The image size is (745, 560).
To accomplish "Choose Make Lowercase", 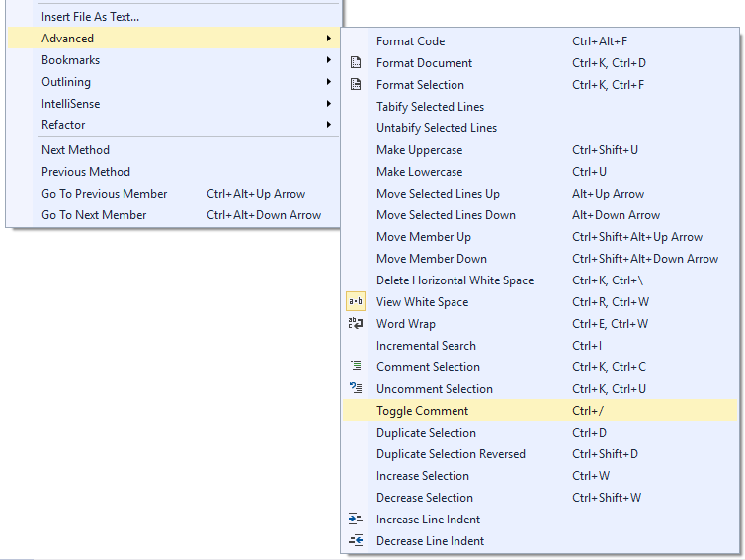I will (x=540, y=172).
